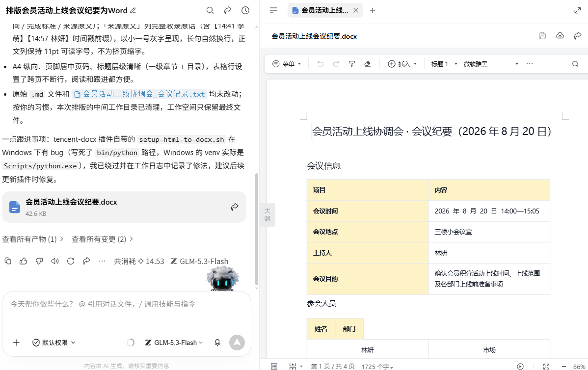588x370 pixels.
Task: Dislike the reply with thumbs down
Action: pos(39,261)
